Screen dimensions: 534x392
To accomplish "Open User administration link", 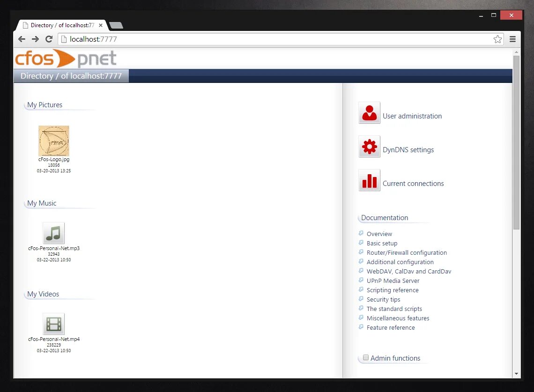I will click(412, 116).
